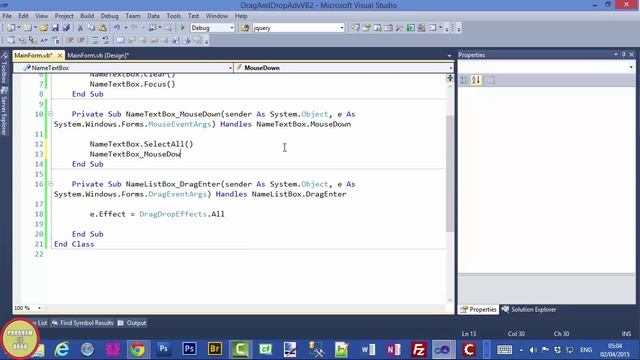Open Internet Explorer from the taskbar
Screen dimensions: 640x360
pos(62,349)
